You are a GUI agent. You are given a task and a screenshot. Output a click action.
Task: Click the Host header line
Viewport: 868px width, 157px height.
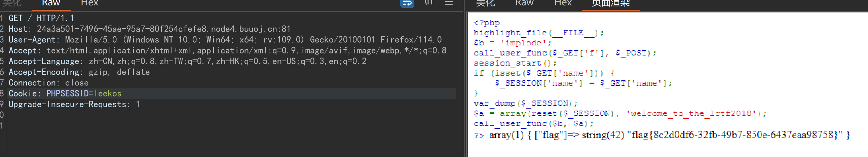[x=150, y=29]
